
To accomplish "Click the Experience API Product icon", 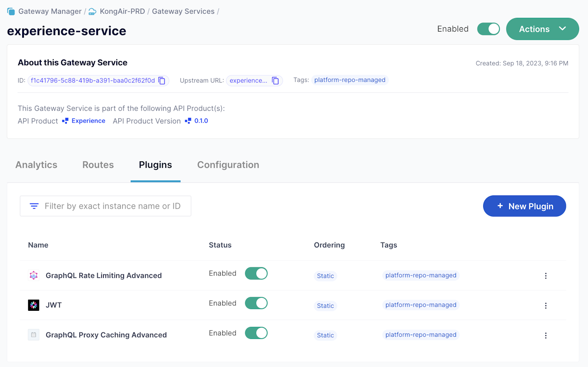I will 66,120.
